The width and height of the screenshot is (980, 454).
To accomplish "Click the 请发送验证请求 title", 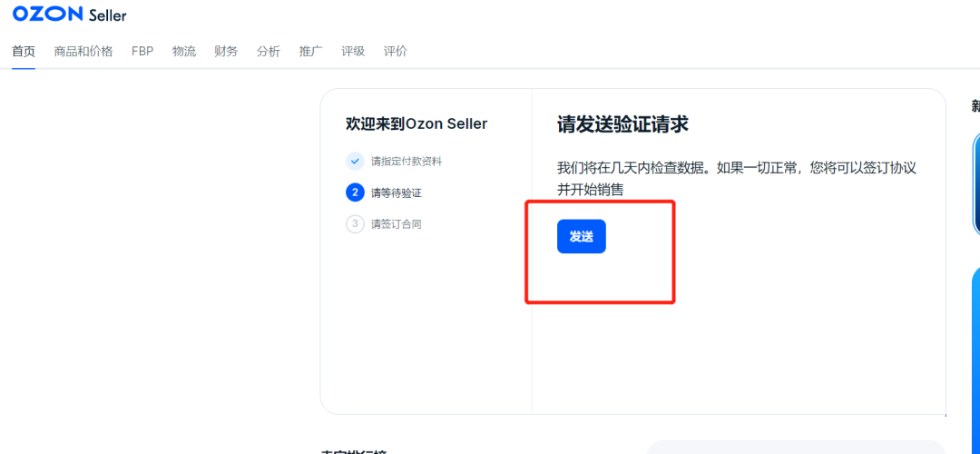I will 629,124.
